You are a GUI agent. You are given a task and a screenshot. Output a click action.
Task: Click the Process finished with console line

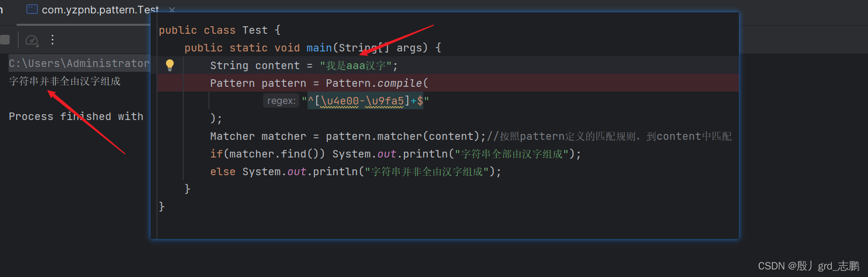click(x=76, y=116)
